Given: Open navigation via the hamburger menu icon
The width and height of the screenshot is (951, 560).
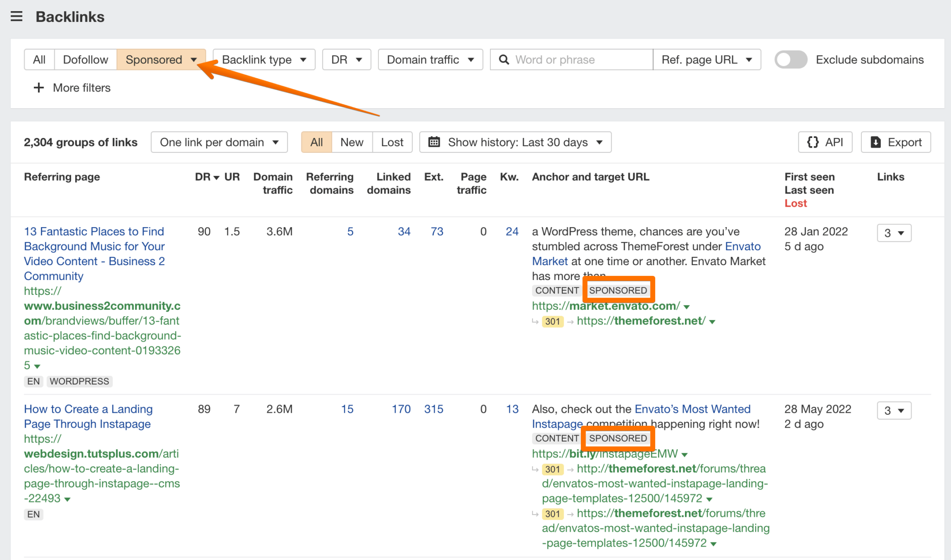Looking at the screenshot, I should click(x=17, y=16).
